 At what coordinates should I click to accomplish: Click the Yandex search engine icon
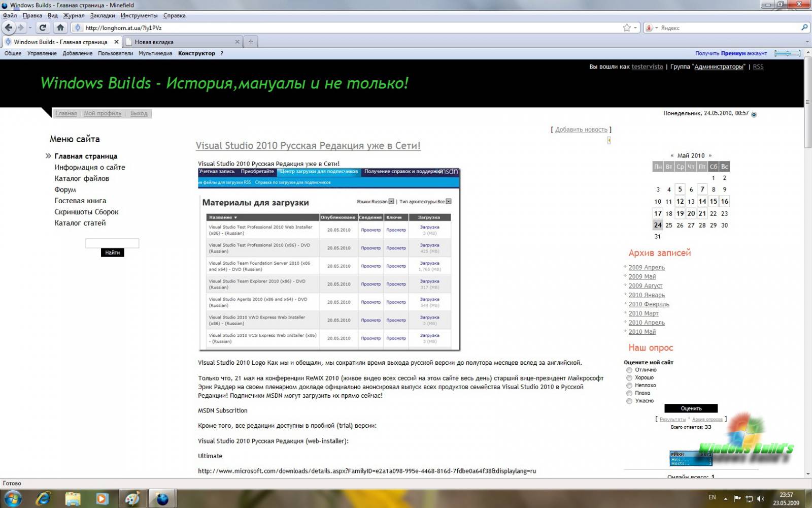click(x=649, y=28)
